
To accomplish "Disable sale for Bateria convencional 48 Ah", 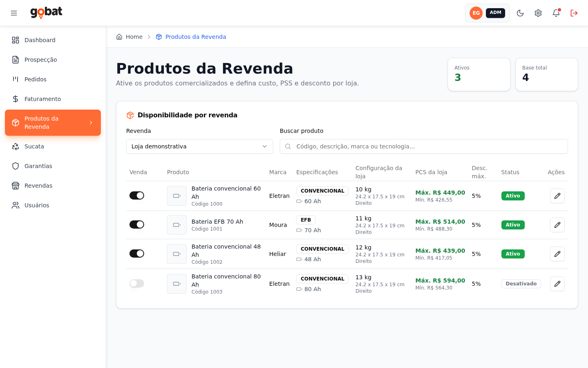I will [137, 254].
